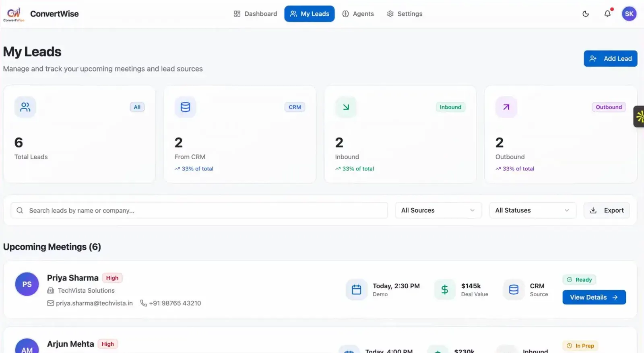644x353 pixels.
Task: Open the All Sources dropdown
Action: coord(438,210)
